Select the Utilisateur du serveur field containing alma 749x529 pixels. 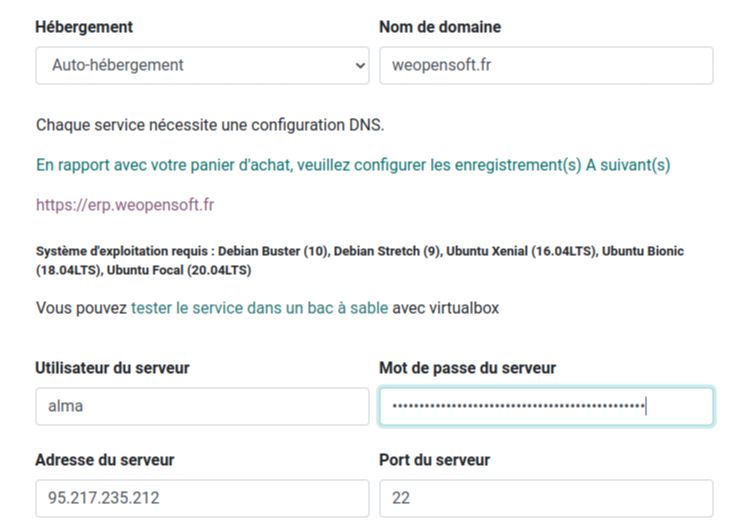coord(202,406)
